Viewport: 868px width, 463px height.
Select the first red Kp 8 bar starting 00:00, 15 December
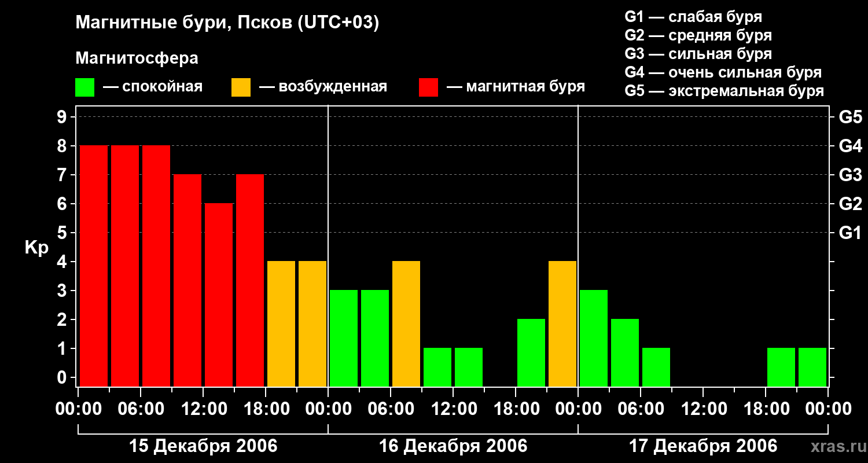[x=94, y=266]
